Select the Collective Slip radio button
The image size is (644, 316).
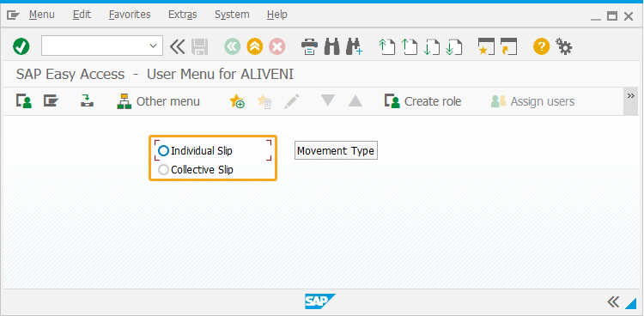coord(163,170)
